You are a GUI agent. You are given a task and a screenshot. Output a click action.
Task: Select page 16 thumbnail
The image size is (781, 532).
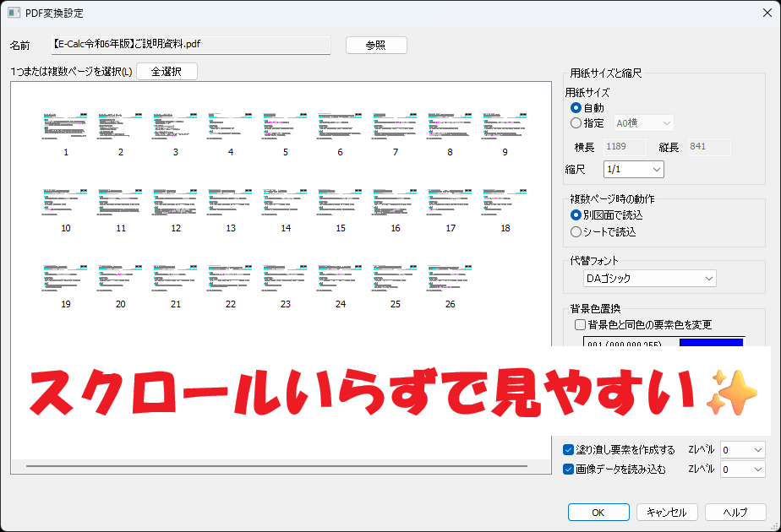[395, 203]
